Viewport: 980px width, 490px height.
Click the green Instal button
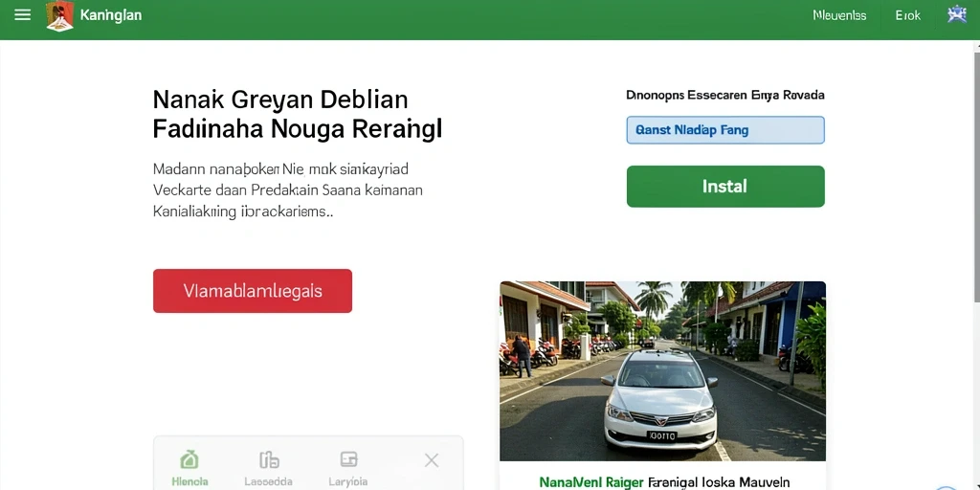tap(725, 187)
